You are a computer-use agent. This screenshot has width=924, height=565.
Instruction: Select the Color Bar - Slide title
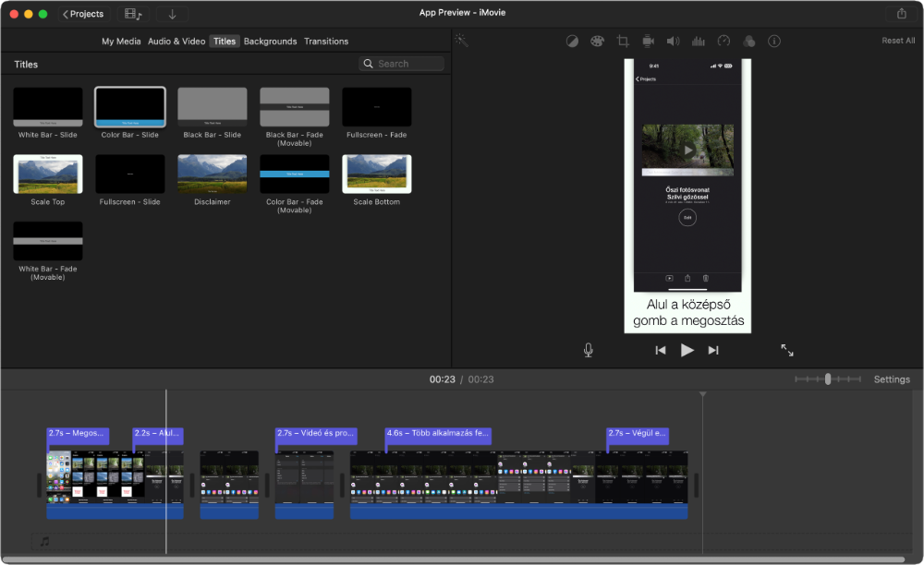[x=129, y=107]
